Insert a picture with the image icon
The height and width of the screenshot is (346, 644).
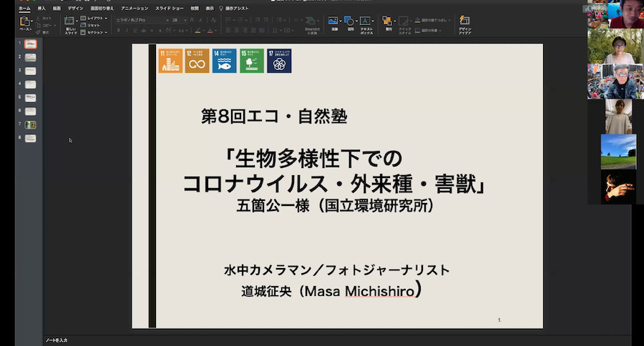(333, 21)
